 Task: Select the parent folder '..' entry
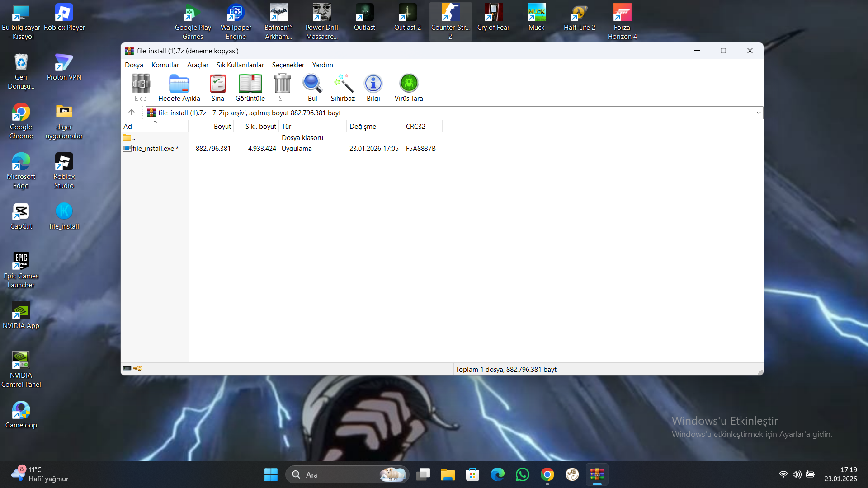click(129, 138)
